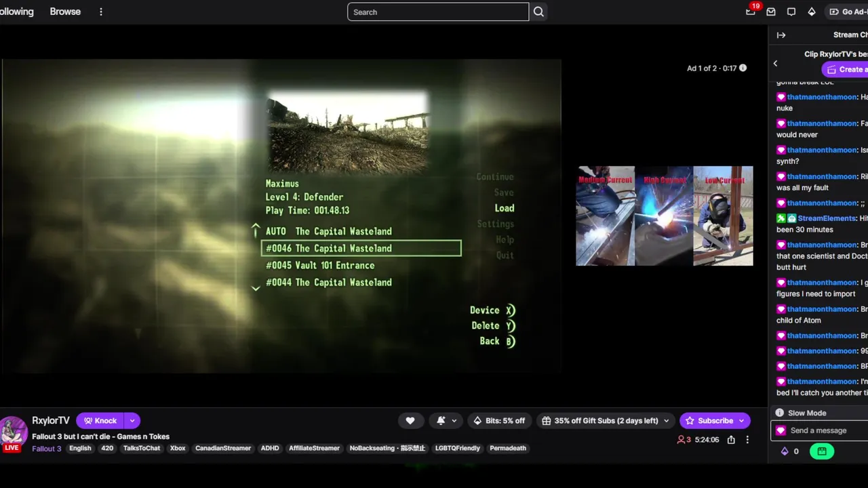Image resolution: width=868 pixels, height=488 pixels.
Task: Click the Create a clip button
Action: [845, 69]
